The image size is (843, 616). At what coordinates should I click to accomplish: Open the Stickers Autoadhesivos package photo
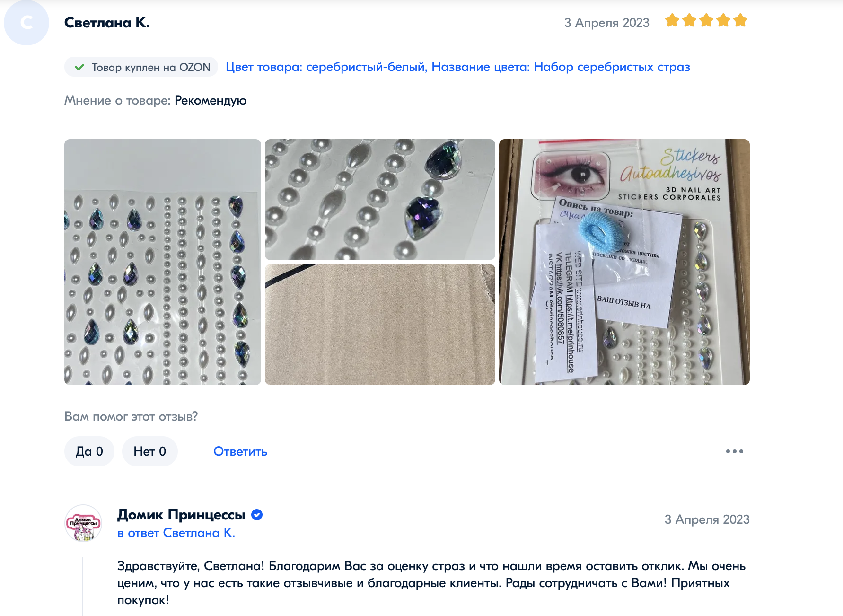(x=624, y=262)
